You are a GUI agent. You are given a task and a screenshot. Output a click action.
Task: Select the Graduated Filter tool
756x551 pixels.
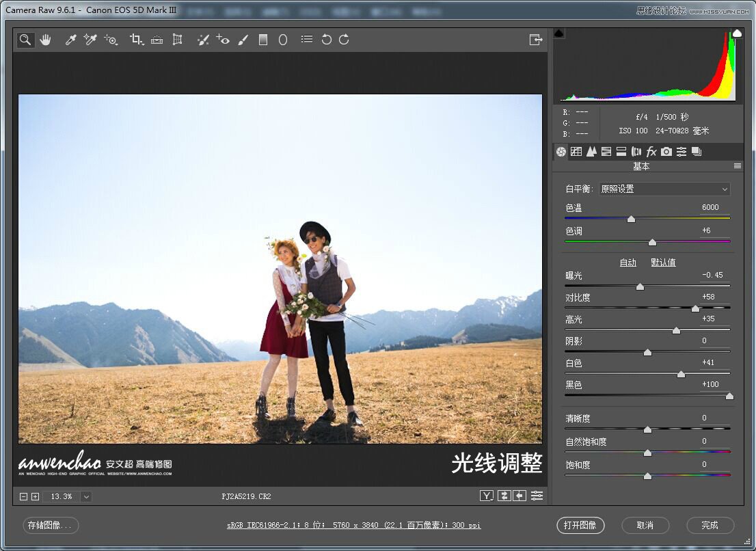pos(262,40)
